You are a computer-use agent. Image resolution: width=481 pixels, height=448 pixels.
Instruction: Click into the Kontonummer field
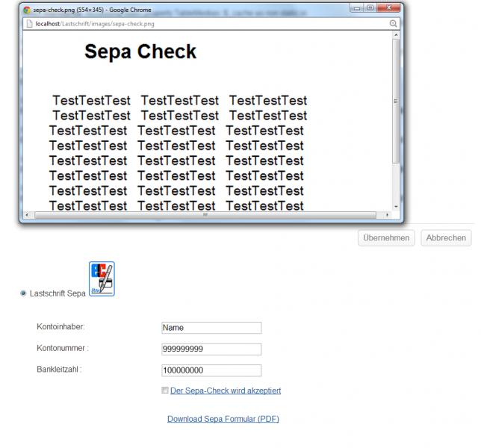[211, 349]
